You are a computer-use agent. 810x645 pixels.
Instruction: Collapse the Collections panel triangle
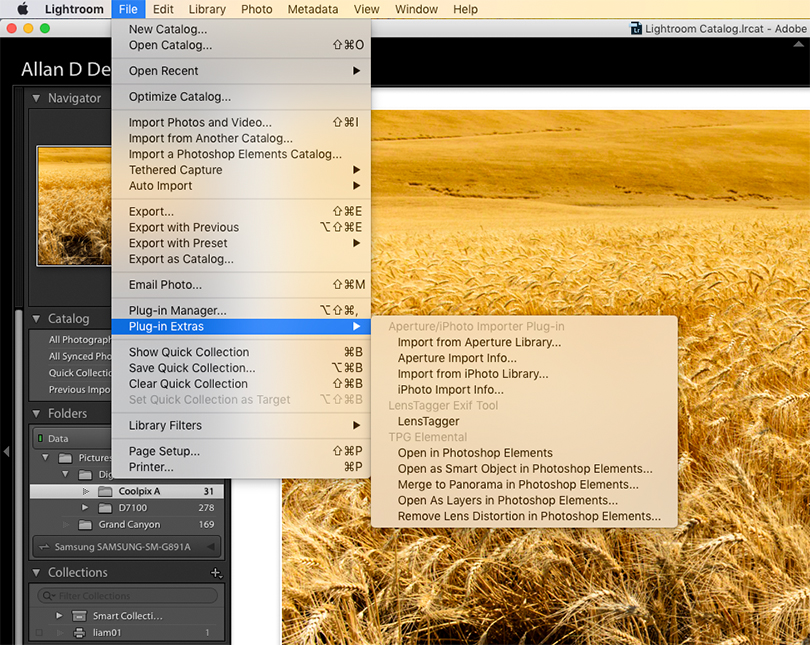(36, 572)
